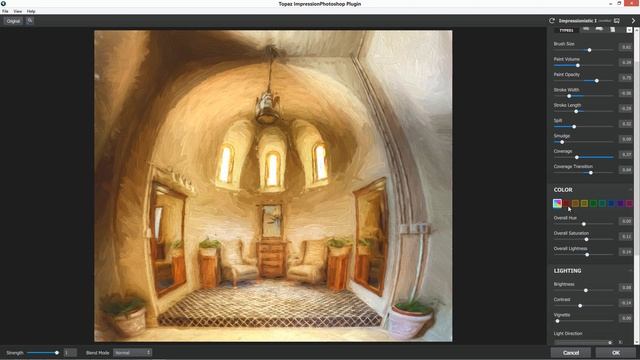Click the Coverage slider handle
The width and height of the screenshot is (640, 360).
click(x=577, y=157)
